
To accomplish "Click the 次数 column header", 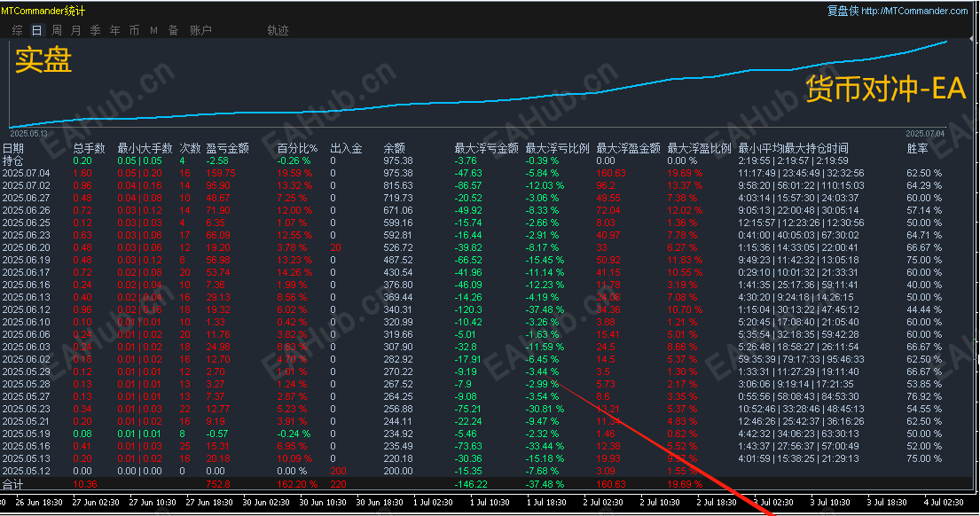I will [191, 148].
